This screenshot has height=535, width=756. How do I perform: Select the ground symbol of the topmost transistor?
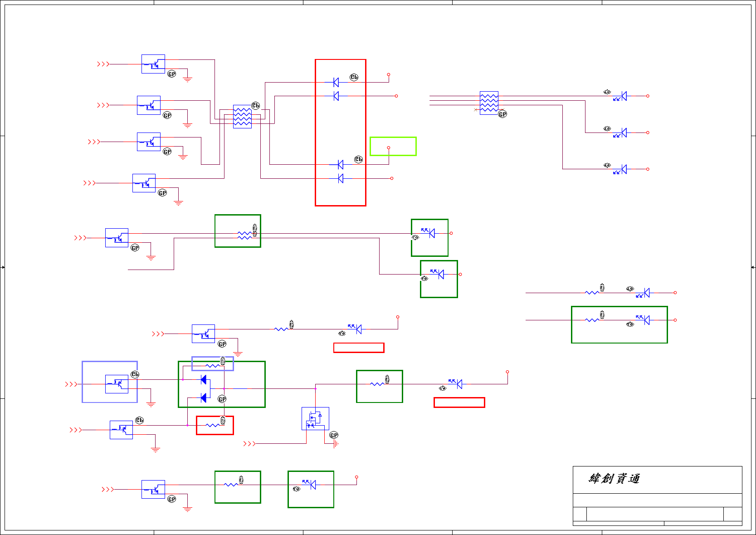[187, 80]
